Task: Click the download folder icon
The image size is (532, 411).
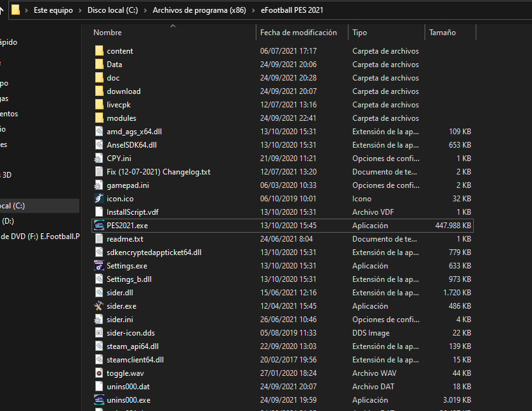Action: pyautogui.click(x=99, y=91)
